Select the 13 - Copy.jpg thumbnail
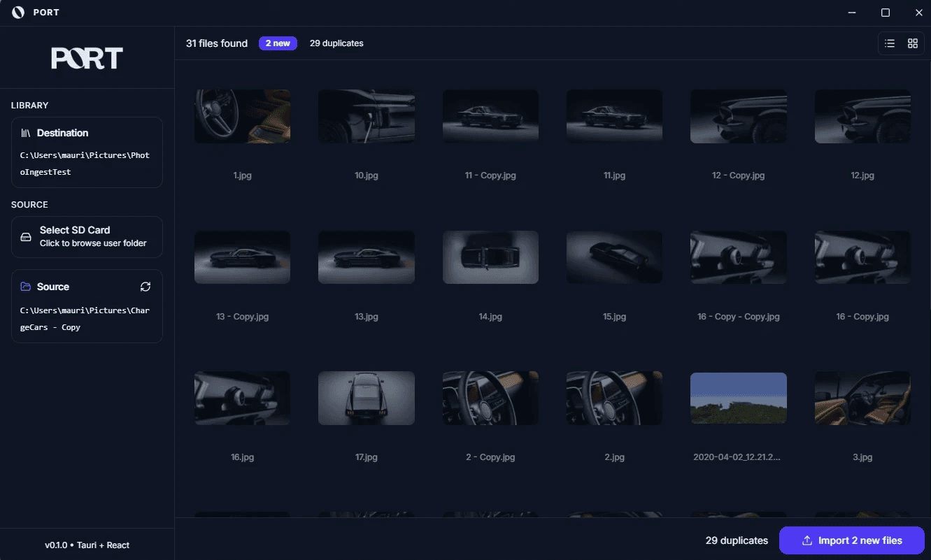This screenshot has height=560, width=931. 242,257
